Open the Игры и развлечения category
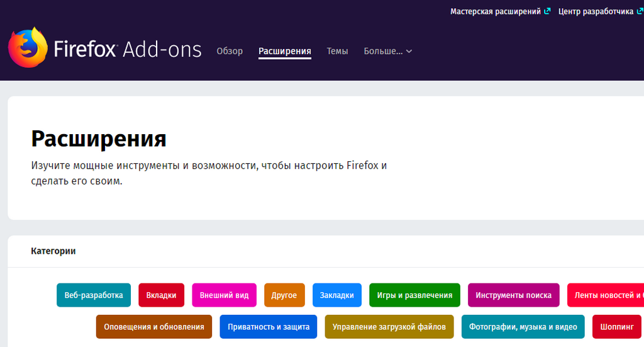This screenshot has width=644, height=347. coord(415,295)
